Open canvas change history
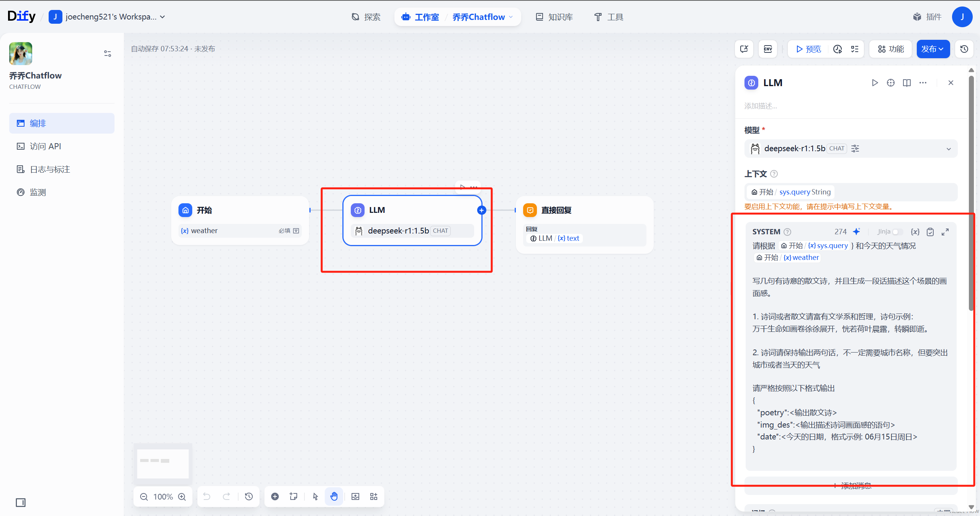The width and height of the screenshot is (980, 516). (249, 496)
